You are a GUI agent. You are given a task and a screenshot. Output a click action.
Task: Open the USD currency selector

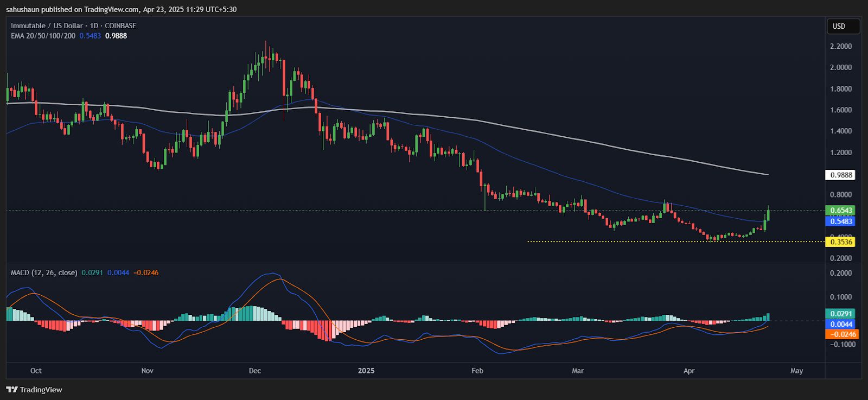pos(843,26)
